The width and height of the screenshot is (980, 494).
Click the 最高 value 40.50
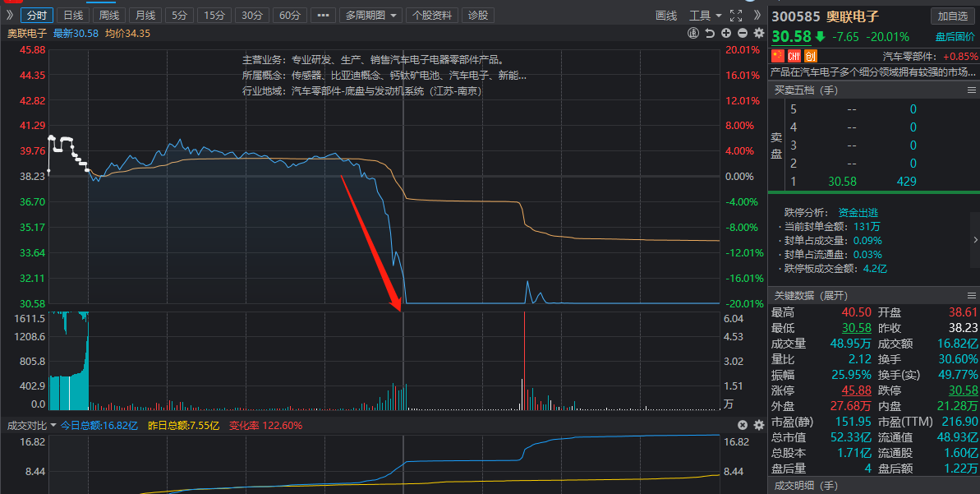(856, 312)
